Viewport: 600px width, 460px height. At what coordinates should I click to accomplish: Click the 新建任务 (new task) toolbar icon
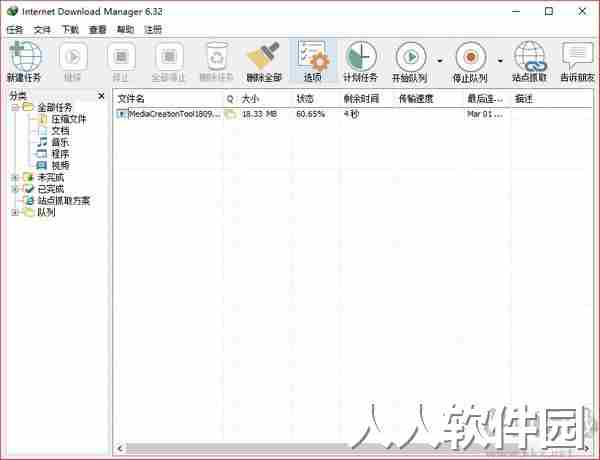[25, 62]
